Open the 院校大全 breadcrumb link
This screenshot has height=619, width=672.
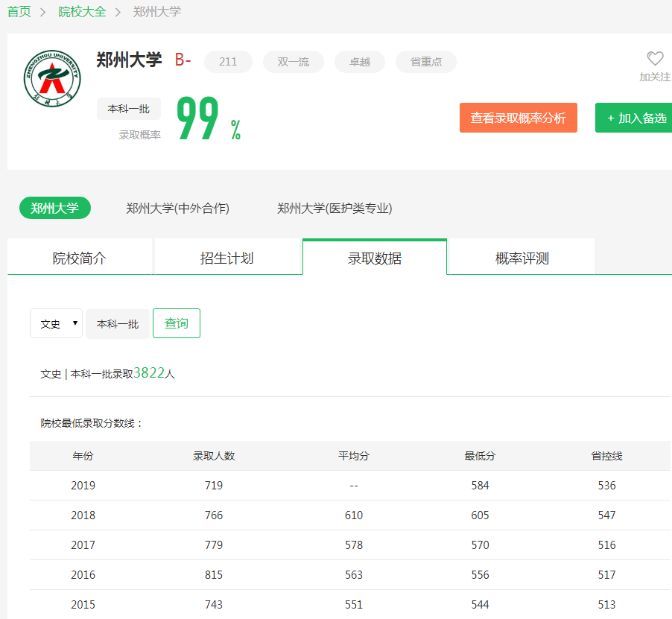click(x=82, y=12)
